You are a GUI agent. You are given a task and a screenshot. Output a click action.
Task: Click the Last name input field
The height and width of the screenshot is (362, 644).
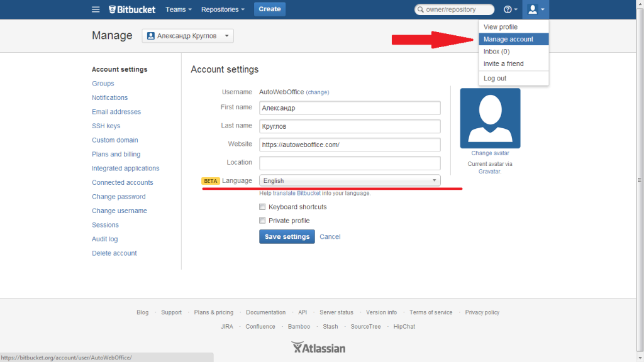coord(350,126)
